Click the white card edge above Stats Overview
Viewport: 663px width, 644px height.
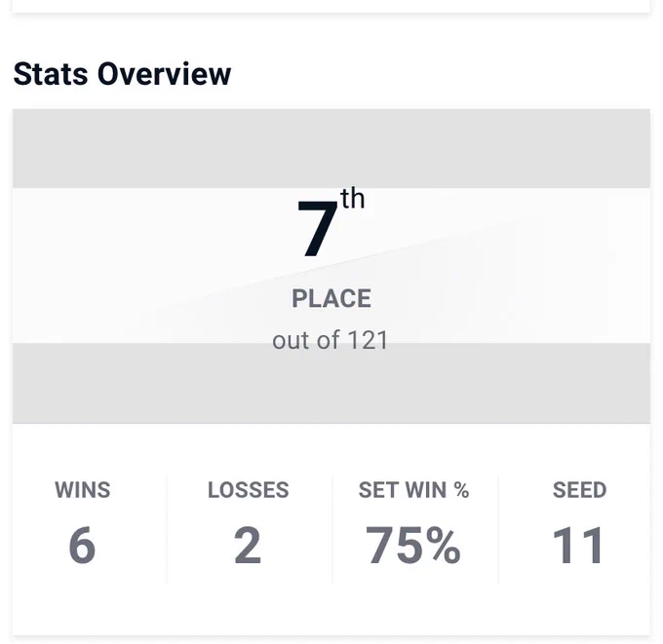pyautogui.click(x=331, y=6)
